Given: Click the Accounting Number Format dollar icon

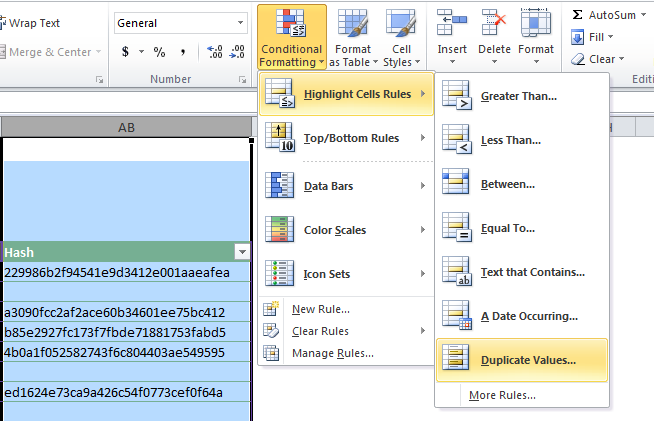Looking at the screenshot, I should pyautogui.click(x=125, y=52).
